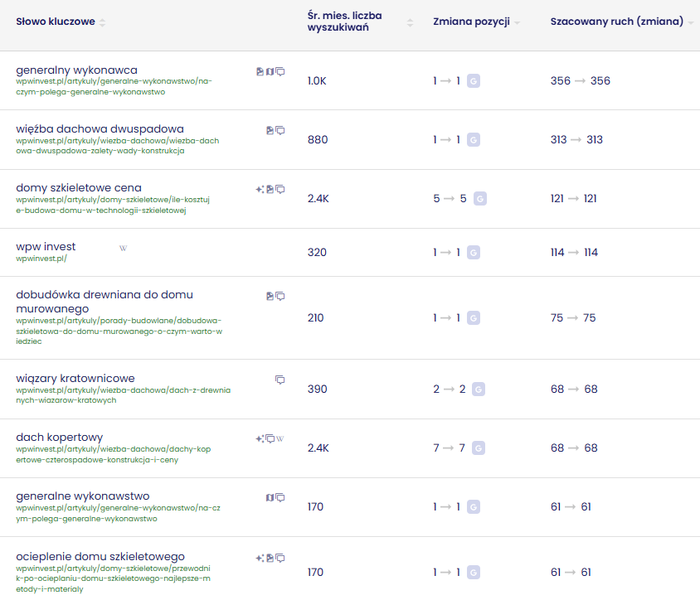Click the comments icon for dobudówka drewniana row
This screenshot has height=600, width=700.
point(280,296)
